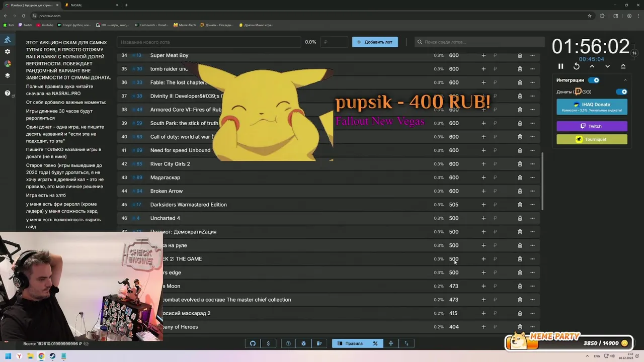The width and height of the screenshot is (644, 362).
Task: Delete the Uncharted 4 lot
Action: (x=520, y=218)
